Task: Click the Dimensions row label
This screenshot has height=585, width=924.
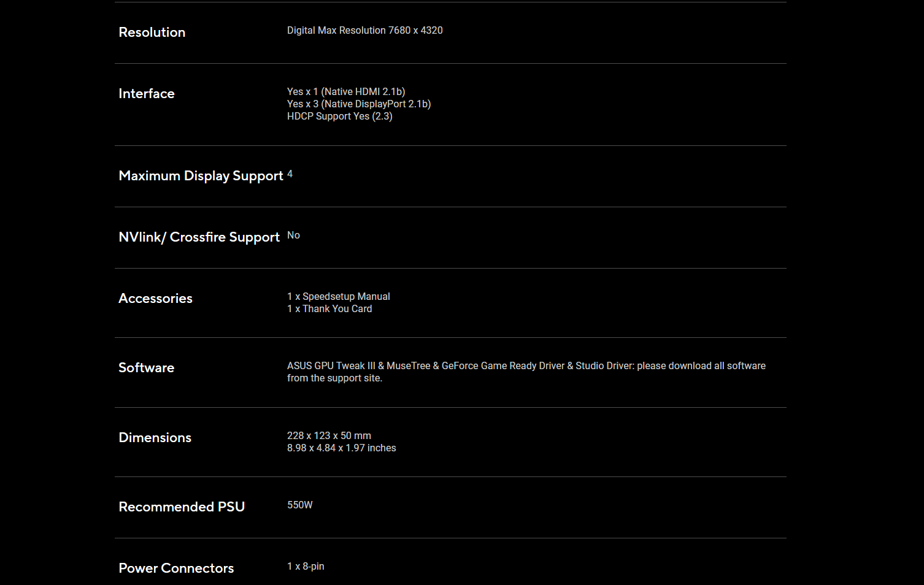Action: pyautogui.click(x=155, y=438)
